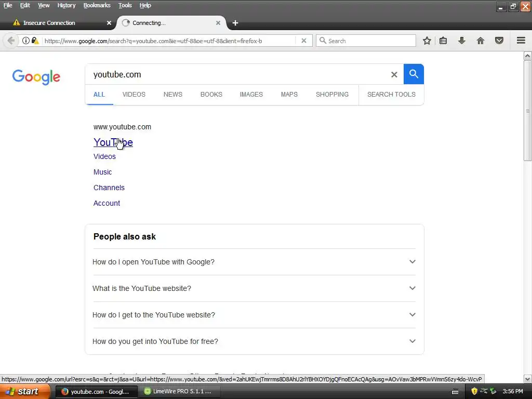Open the Bookmarks menu
The image size is (532, 399).
[97, 5]
